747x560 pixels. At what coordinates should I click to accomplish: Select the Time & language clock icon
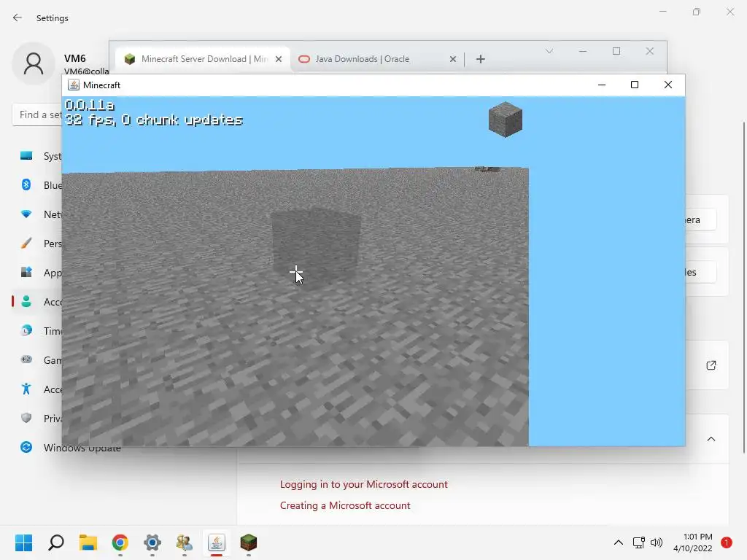click(26, 330)
